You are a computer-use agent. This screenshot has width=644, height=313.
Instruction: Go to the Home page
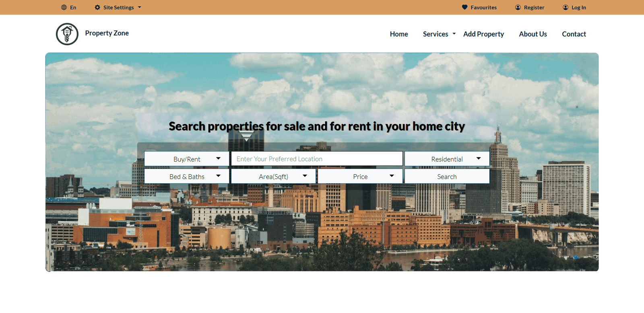(x=399, y=34)
